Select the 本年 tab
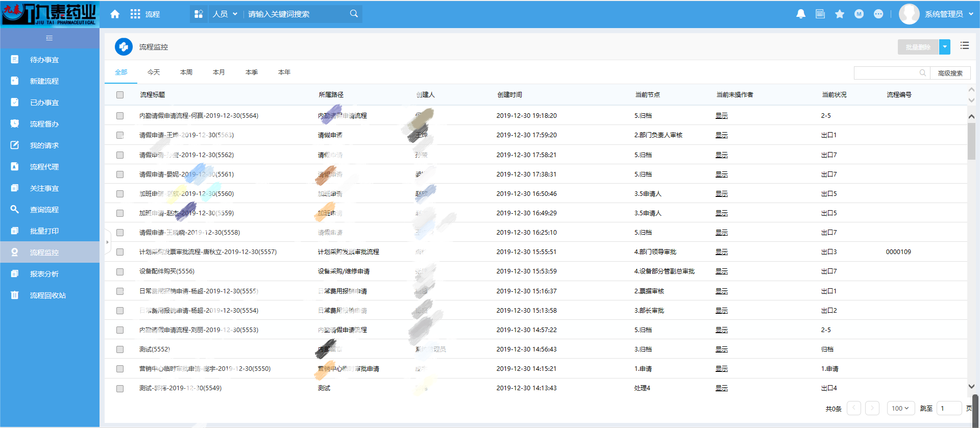980x428 pixels. coord(284,72)
